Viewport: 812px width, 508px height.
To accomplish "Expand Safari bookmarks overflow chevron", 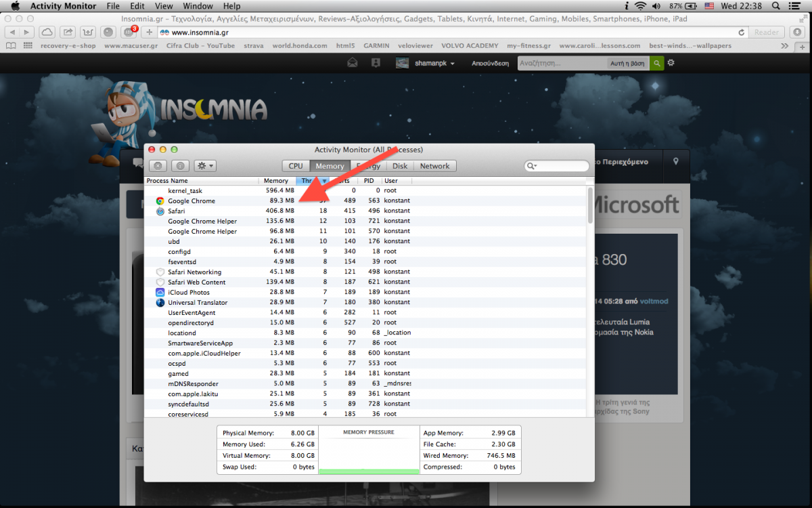I will pyautogui.click(x=784, y=46).
